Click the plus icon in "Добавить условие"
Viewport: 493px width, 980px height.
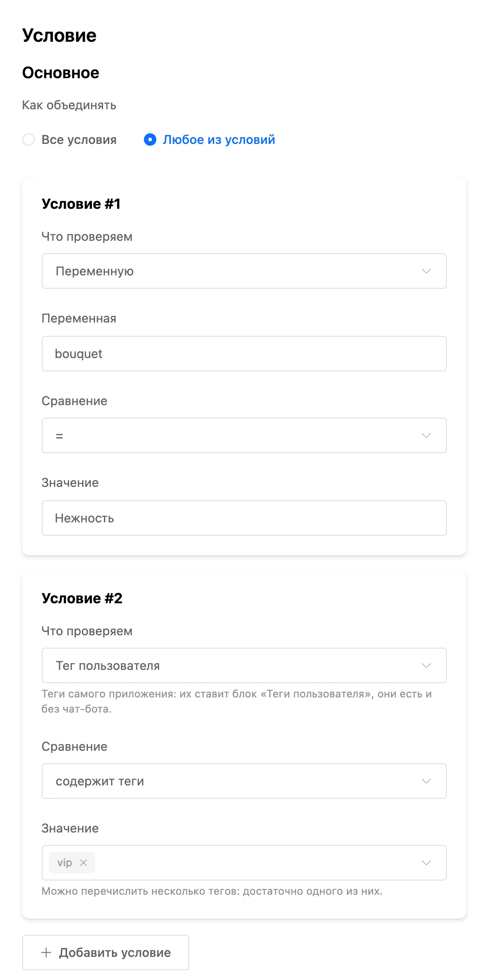46,952
